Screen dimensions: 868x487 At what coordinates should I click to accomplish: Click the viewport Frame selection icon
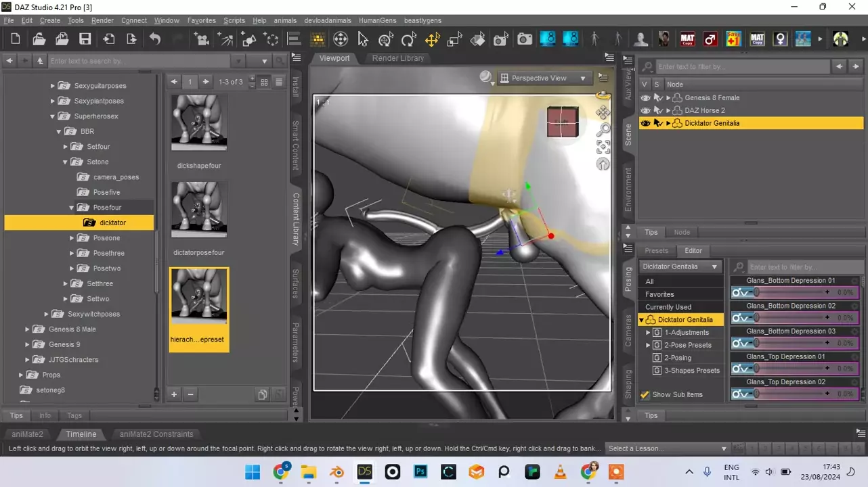pyautogui.click(x=603, y=147)
